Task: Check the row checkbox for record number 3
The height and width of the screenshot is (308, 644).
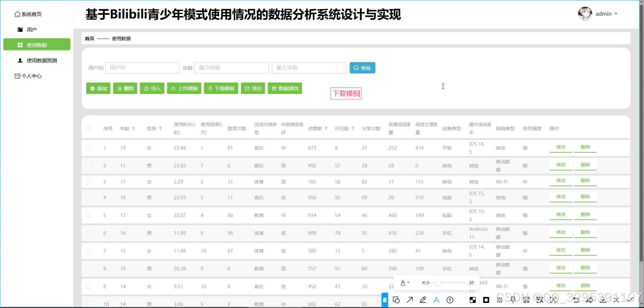Action: [x=89, y=182]
